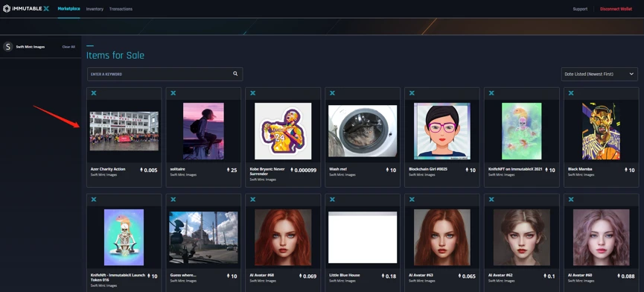
Task: Clear All collection filters
Action: [x=68, y=47]
